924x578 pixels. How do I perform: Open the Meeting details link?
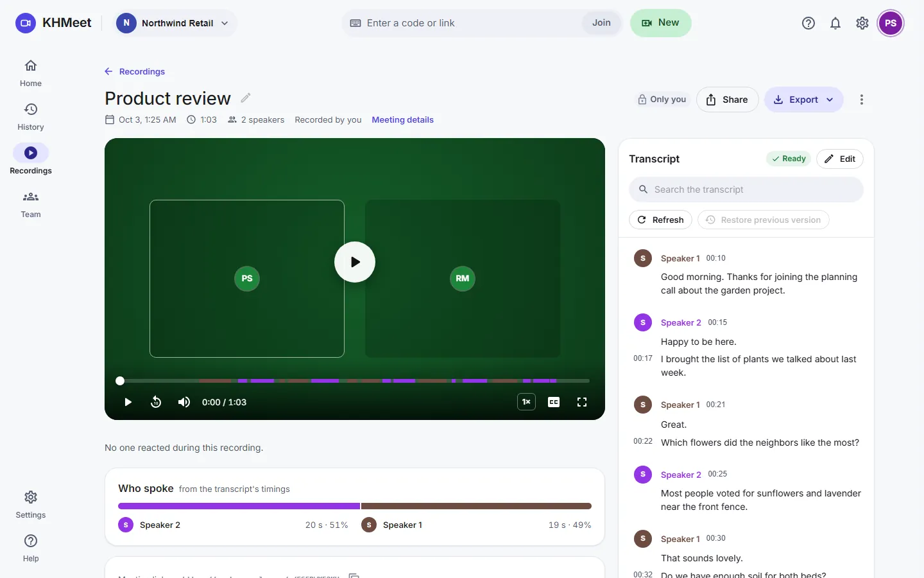click(402, 119)
